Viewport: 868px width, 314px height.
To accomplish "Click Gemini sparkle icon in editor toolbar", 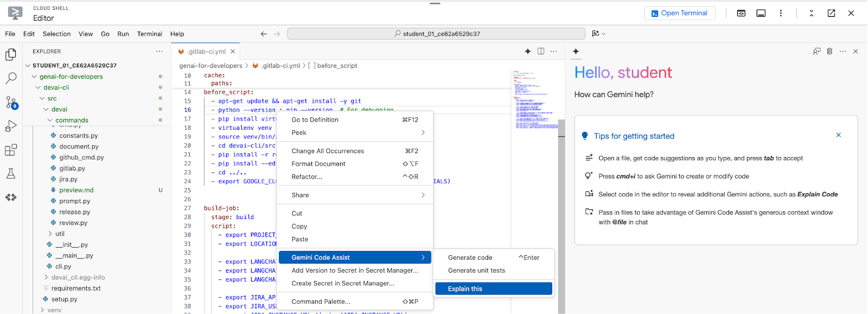I will point(527,51).
